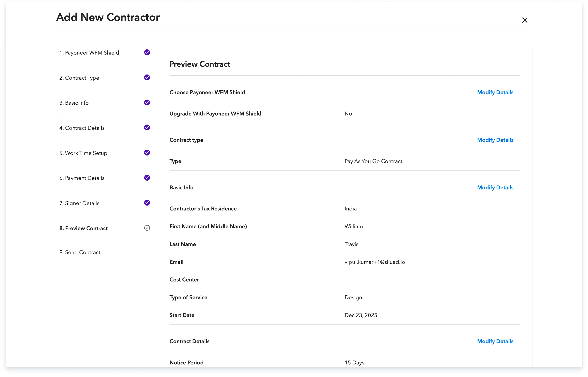Open the Contract Type step
The height and width of the screenshot is (377, 588).
point(79,78)
